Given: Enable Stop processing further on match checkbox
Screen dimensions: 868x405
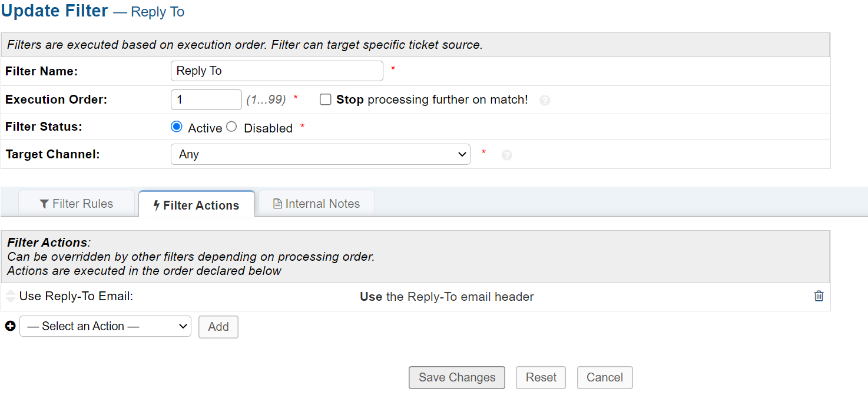Looking at the screenshot, I should click(326, 99).
